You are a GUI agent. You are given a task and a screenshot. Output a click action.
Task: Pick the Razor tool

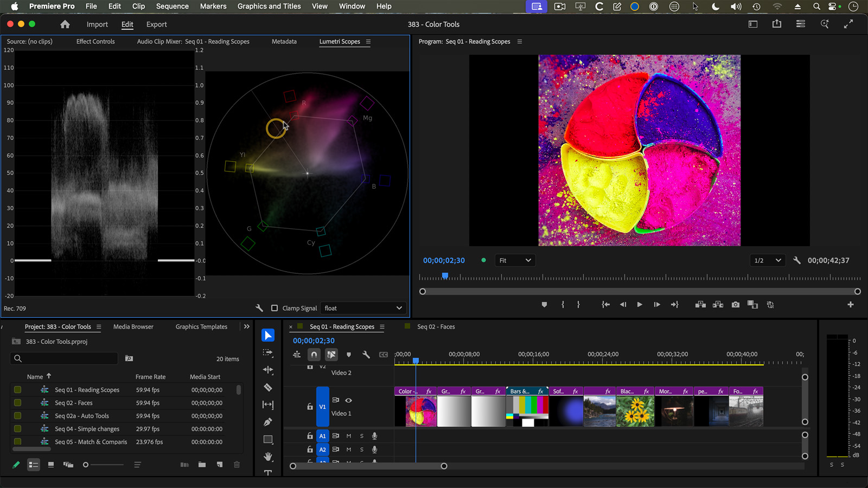click(x=268, y=387)
